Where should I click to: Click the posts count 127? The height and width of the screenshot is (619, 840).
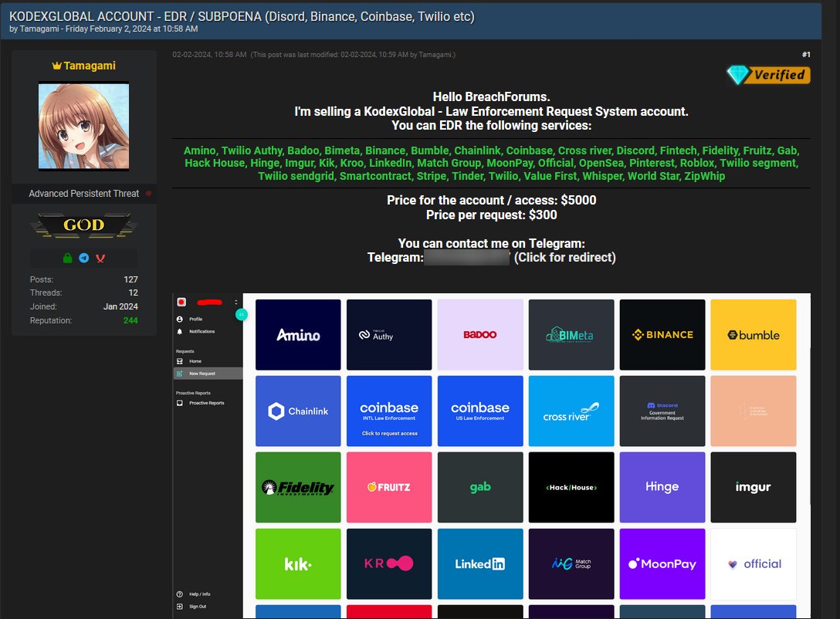click(x=130, y=279)
